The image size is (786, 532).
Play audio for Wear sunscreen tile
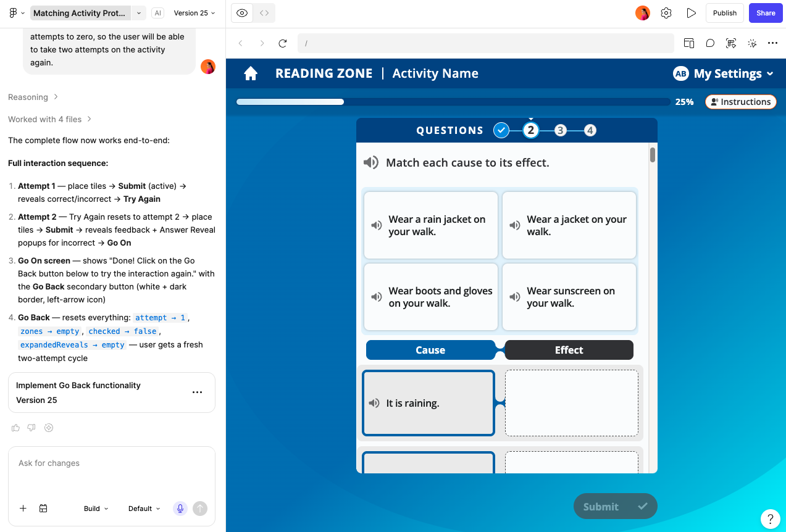(514, 297)
